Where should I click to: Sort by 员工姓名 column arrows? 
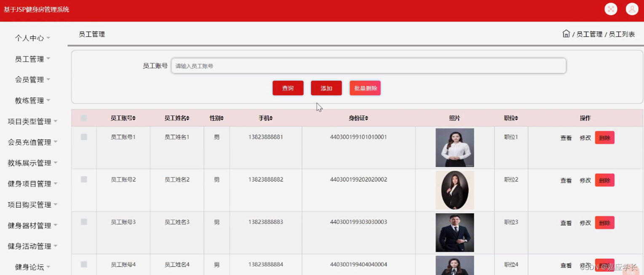click(x=188, y=119)
